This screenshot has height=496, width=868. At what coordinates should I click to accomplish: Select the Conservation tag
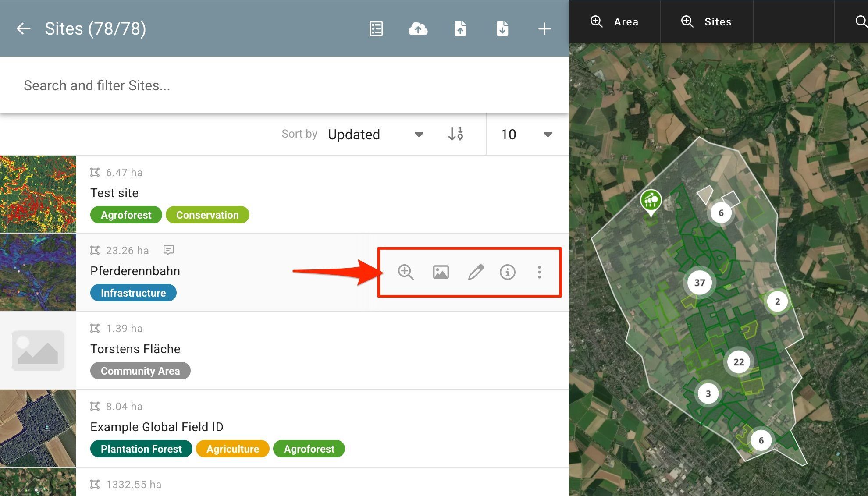207,215
